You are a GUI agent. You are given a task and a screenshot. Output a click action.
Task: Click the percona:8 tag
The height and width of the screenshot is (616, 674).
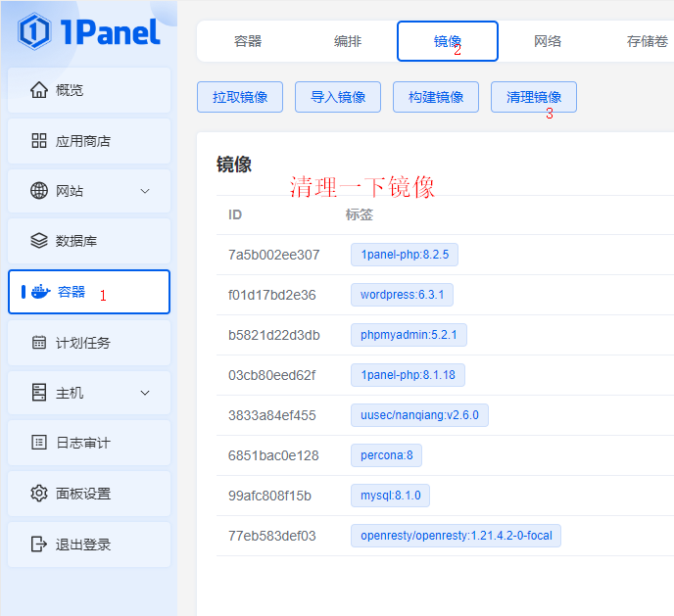(x=386, y=455)
